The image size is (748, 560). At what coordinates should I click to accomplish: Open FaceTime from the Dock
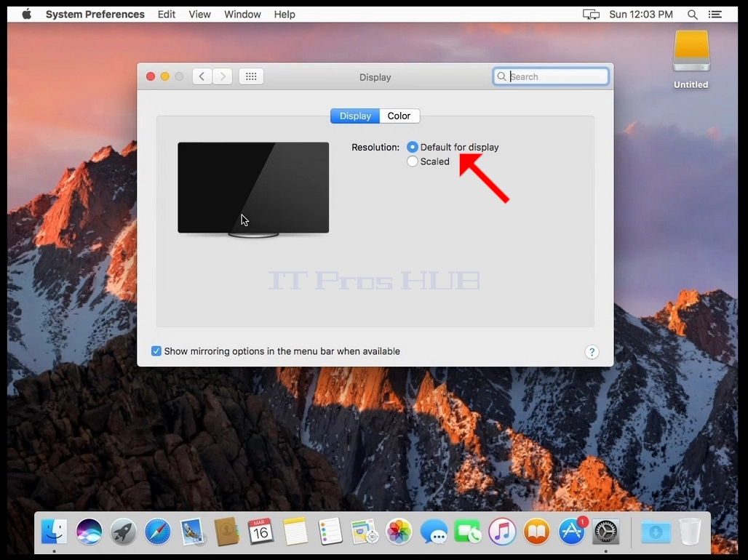click(468, 532)
